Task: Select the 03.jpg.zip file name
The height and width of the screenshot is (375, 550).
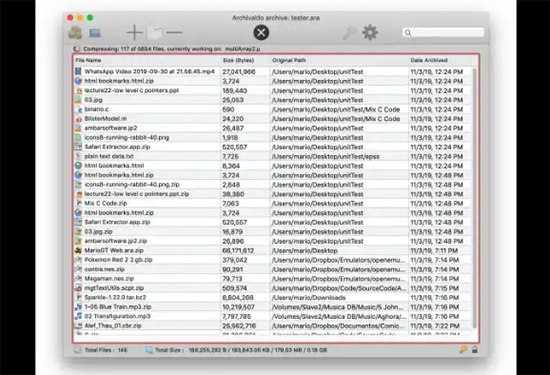Action: pyautogui.click(x=99, y=232)
